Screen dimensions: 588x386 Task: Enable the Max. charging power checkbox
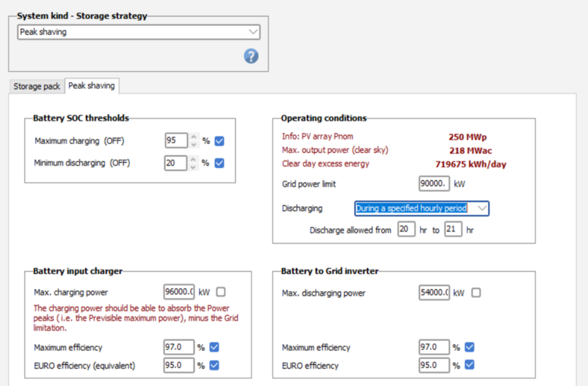pyautogui.click(x=220, y=292)
